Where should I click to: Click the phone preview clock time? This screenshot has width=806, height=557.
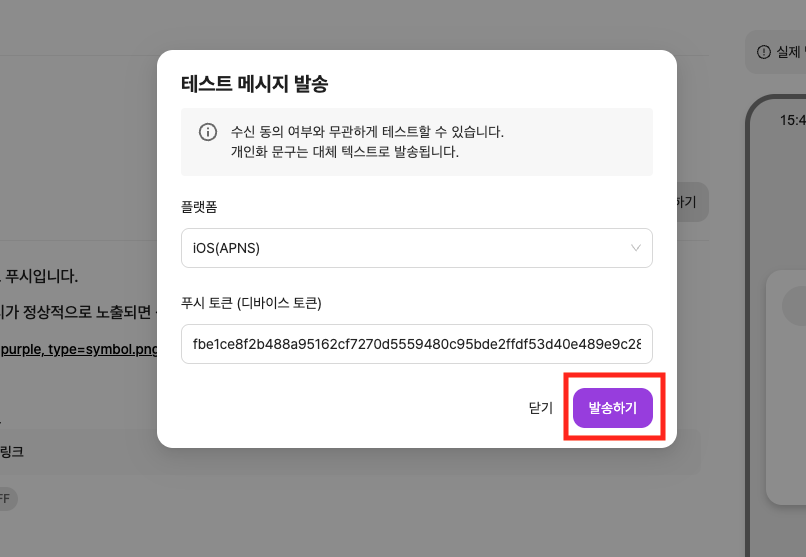click(792, 120)
